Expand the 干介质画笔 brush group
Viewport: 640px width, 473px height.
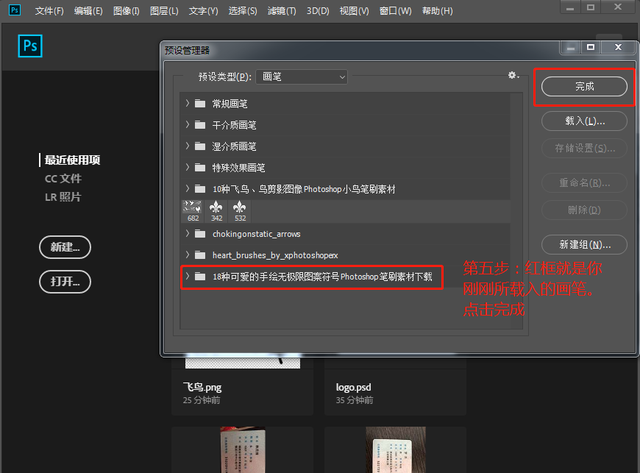[x=187, y=124]
